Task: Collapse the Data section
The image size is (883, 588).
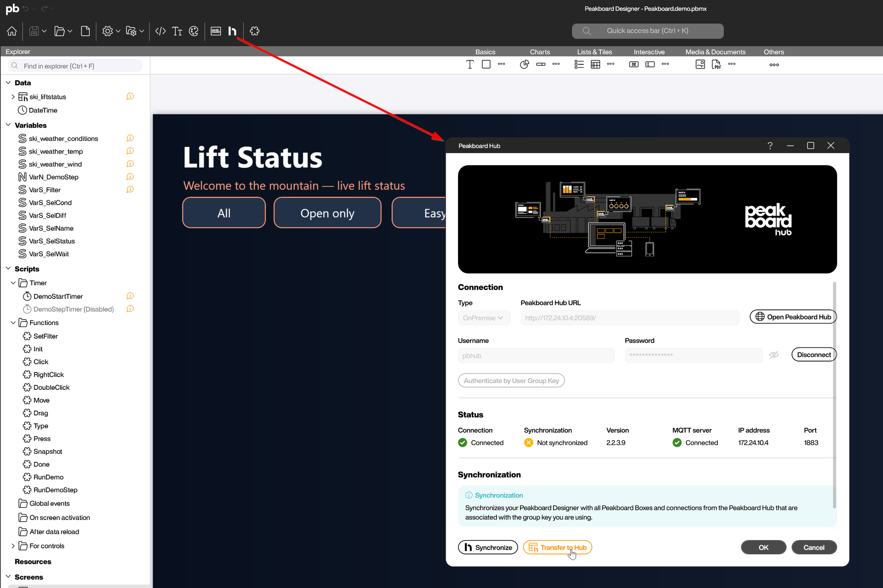Action: pyautogui.click(x=8, y=83)
